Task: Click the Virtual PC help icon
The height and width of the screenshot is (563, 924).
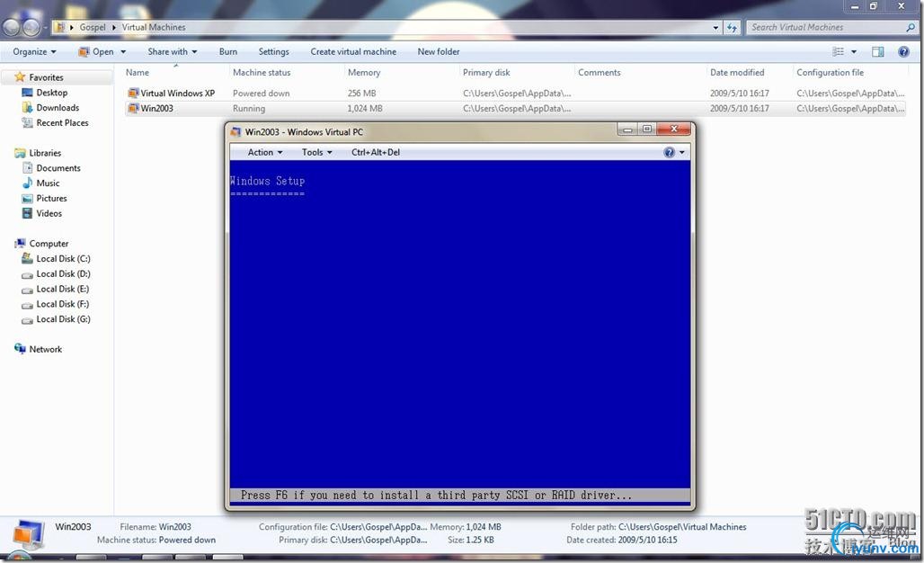Action: click(x=669, y=152)
